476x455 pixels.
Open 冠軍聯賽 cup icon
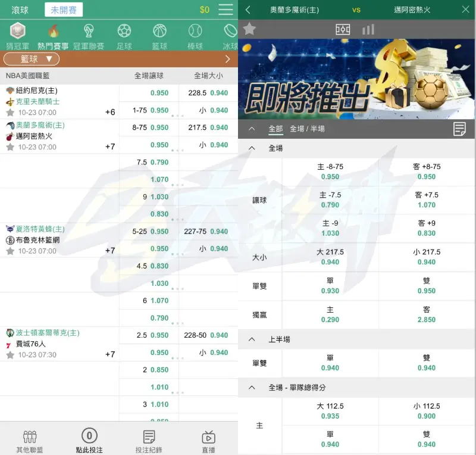tap(89, 31)
